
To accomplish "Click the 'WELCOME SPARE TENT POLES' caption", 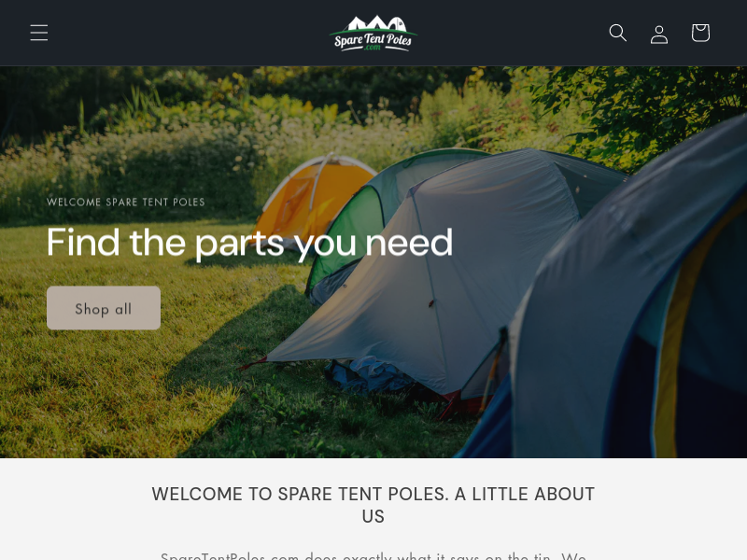I will [126, 202].
